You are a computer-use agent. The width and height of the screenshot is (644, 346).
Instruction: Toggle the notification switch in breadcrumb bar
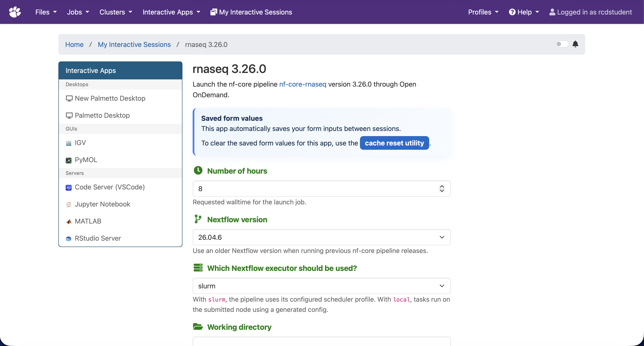pyautogui.click(x=562, y=44)
